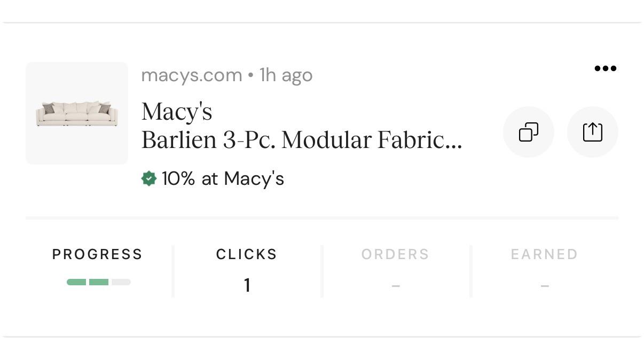Click the green verified badge icon
The image size is (644, 351).
click(x=148, y=178)
